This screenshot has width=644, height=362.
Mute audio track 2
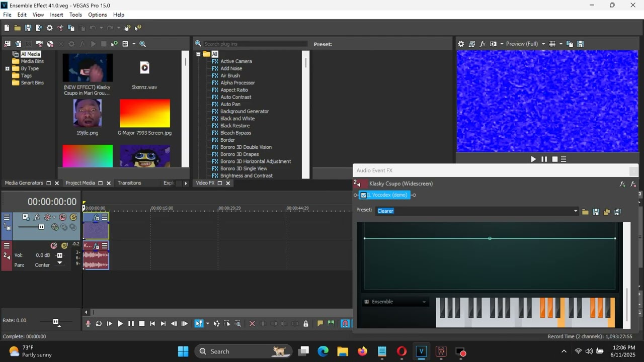(54, 246)
